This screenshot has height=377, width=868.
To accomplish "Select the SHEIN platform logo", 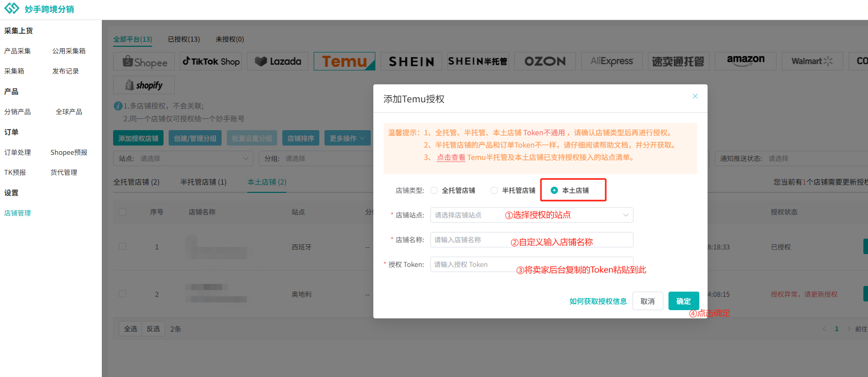I will [411, 61].
